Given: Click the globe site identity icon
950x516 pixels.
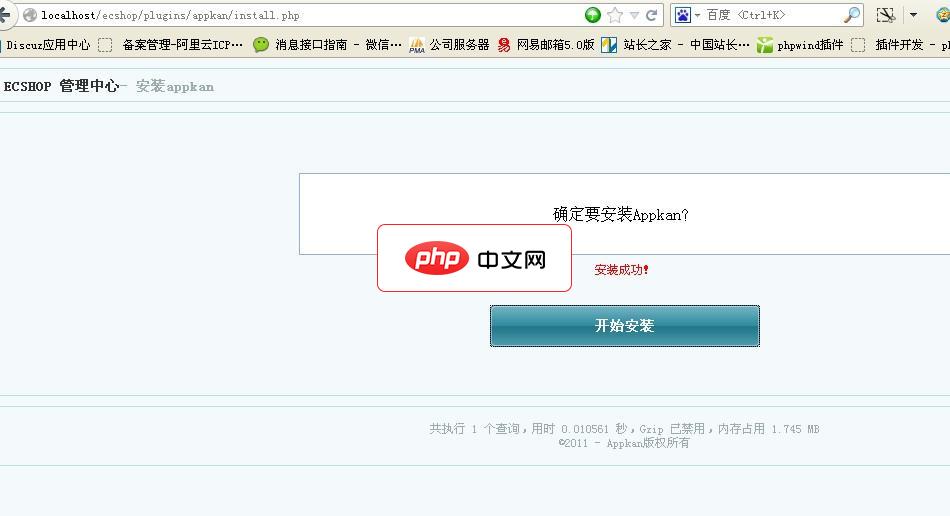Looking at the screenshot, I should pos(30,15).
